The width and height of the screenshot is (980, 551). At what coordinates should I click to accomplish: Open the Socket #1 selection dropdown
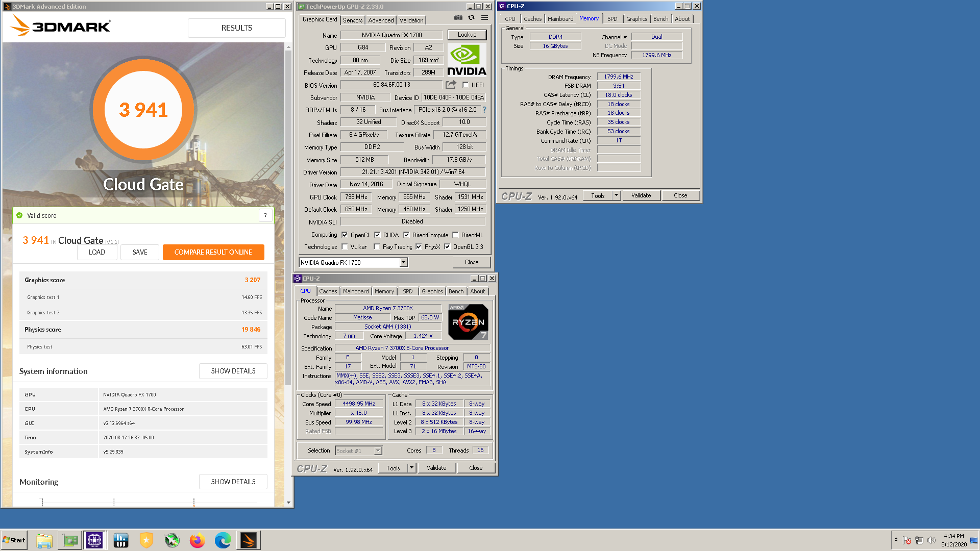coord(378,451)
